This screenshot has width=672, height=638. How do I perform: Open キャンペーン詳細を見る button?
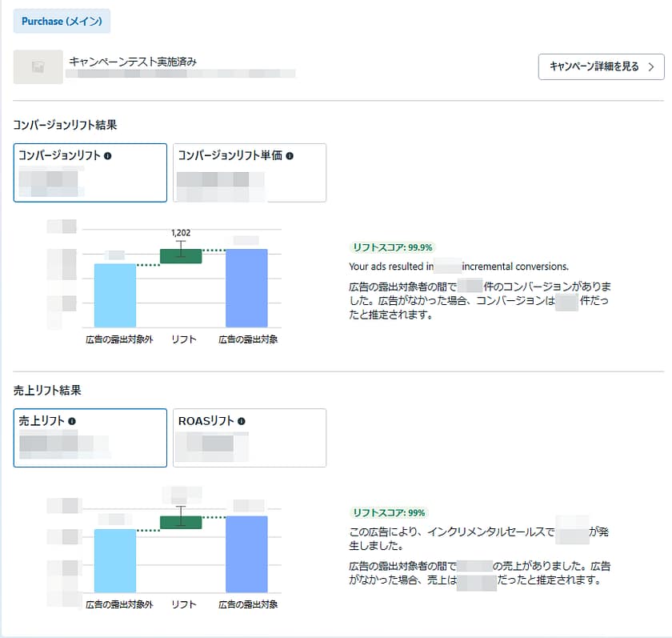[601, 66]
